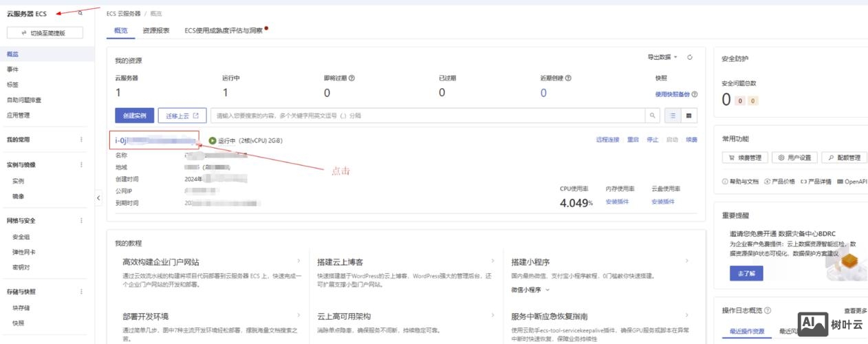Screen dimensions: 868x344
Task: Click the help icon next to 使用快照备份
Action: [695, 94]
